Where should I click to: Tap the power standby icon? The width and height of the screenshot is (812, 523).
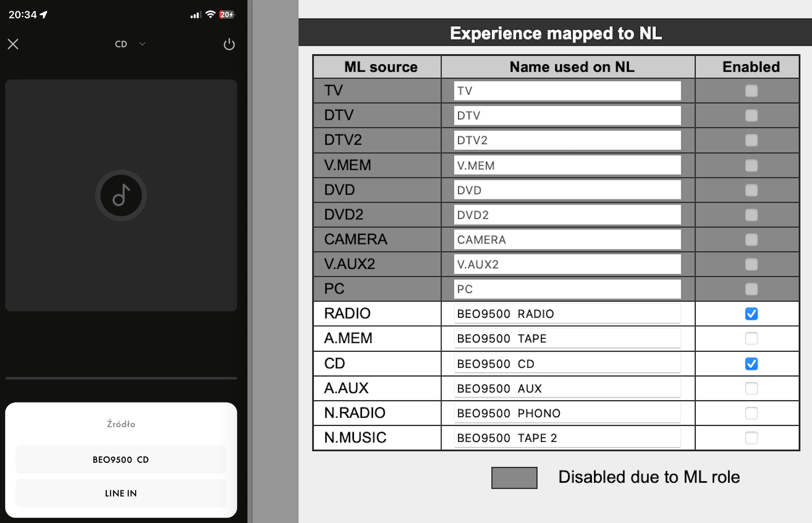229,44
